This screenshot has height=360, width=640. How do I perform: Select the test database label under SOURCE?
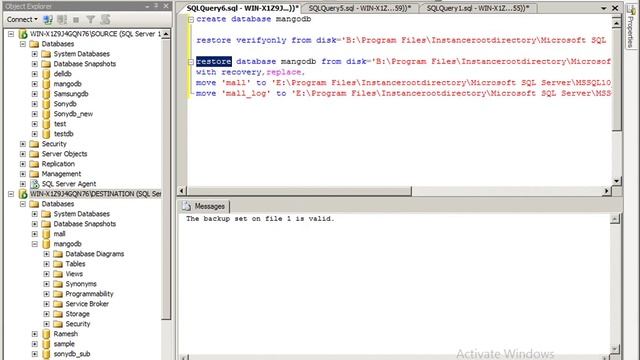click(x=60, y=124)
